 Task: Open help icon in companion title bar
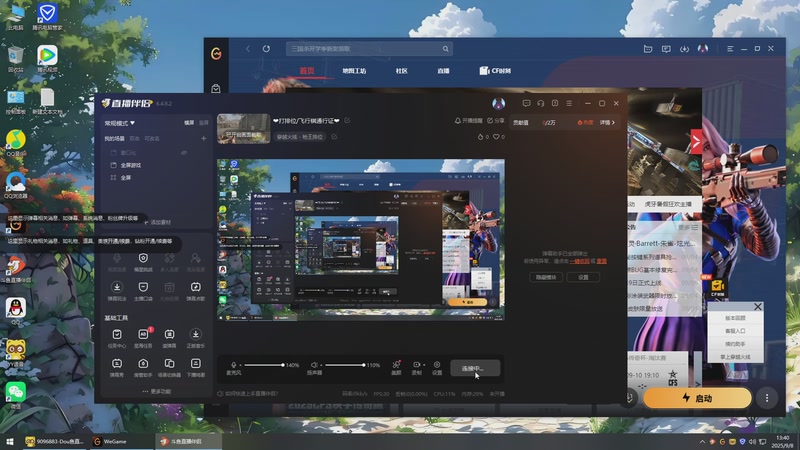(x=555, y=103)
